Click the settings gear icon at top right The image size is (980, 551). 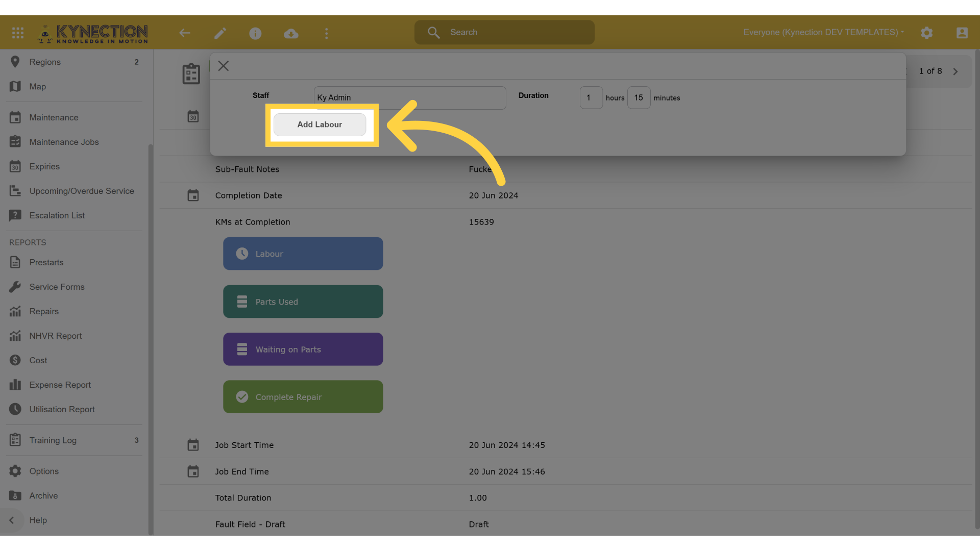click(x=926, y=33)
